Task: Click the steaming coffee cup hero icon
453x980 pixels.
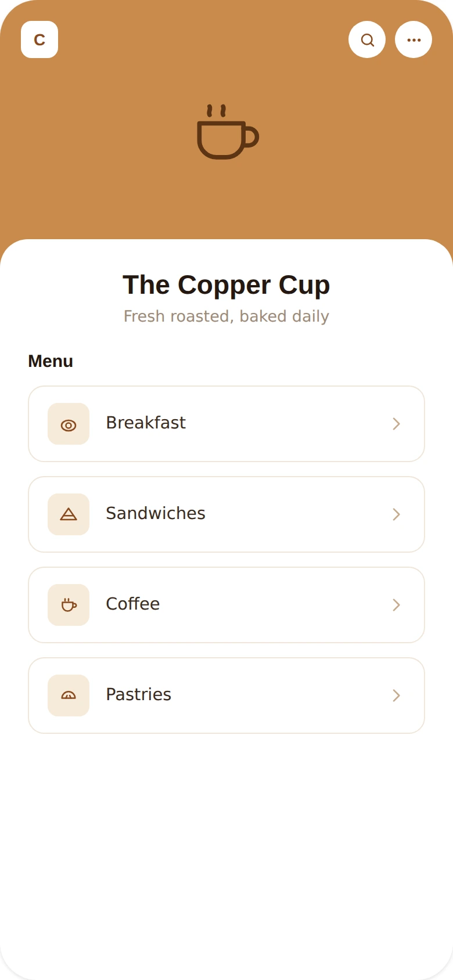Action: tap(227, 132)
